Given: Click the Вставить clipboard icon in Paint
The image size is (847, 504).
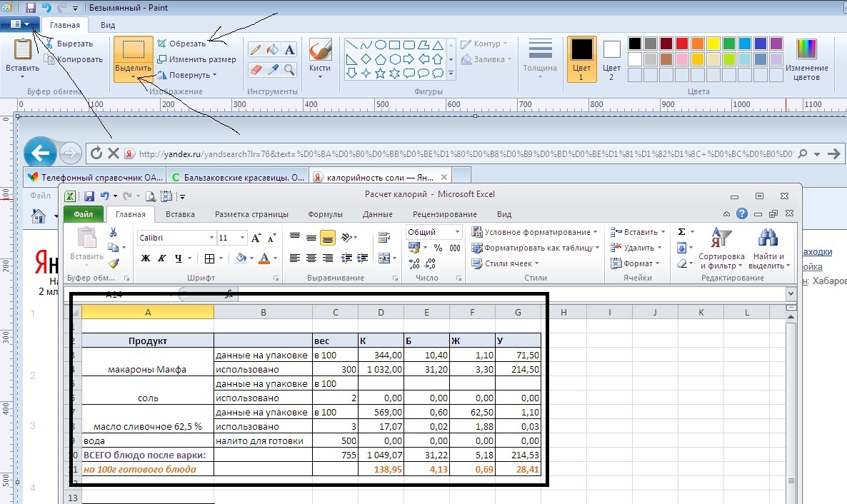Looking at the screenshot, I should coord(23,49).
